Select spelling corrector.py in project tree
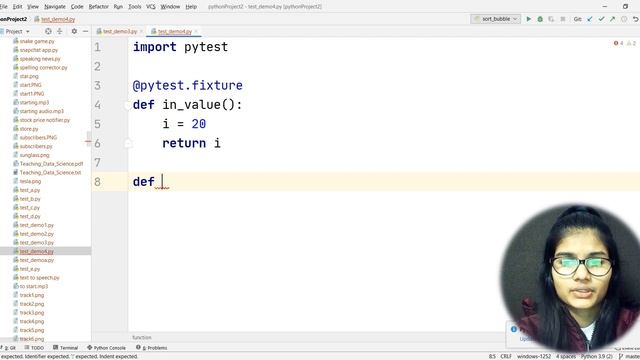 tap(43, 67)
